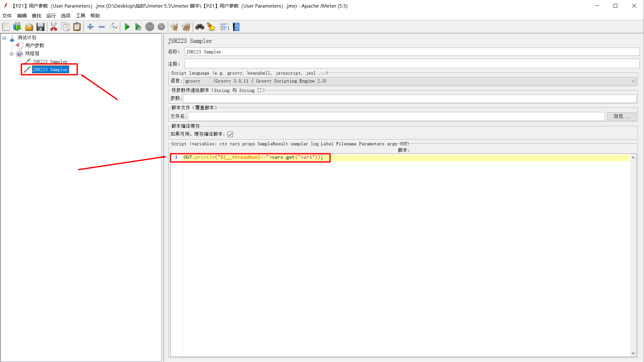
Task: Click the blue plus Expand All icon
Action: click(x=90, y=27)
